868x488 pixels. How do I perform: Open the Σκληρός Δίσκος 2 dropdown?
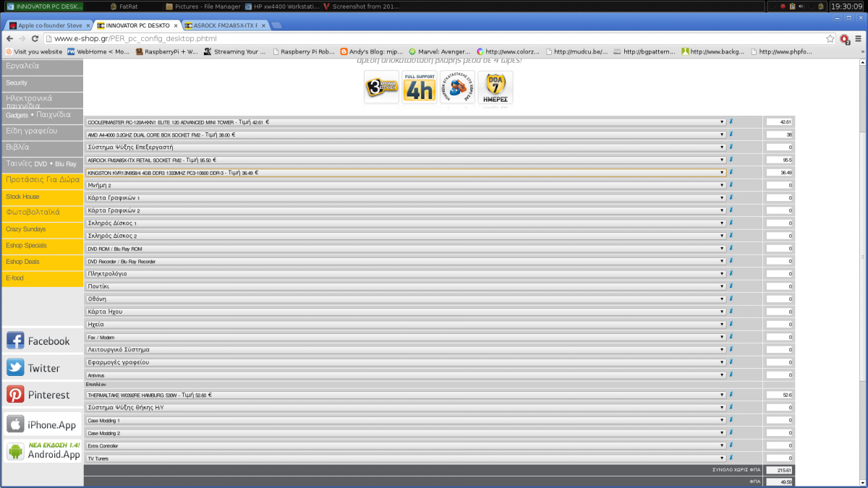(x=405, y=236)
